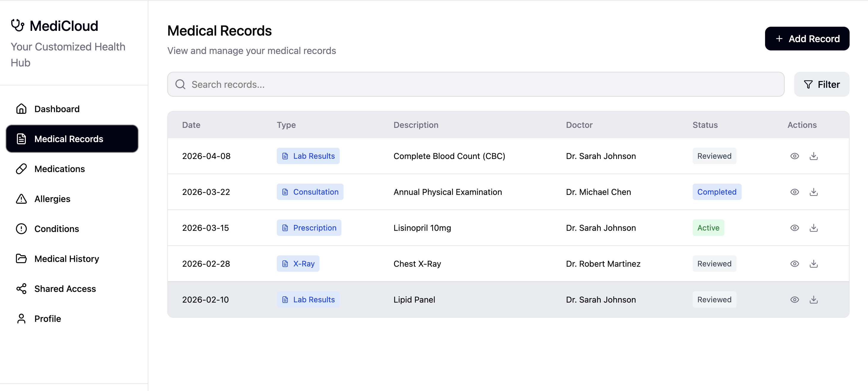Go to Medications in sidebar
This screenshot has height=391, width=868.
(59, 169)
